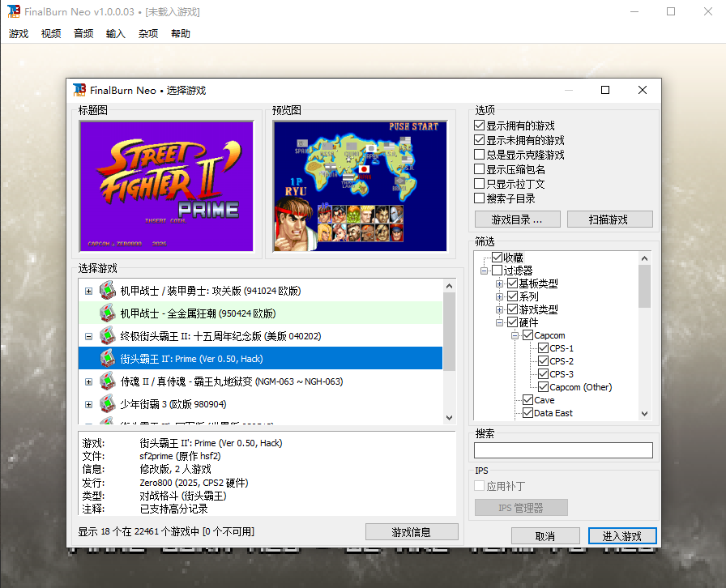The height and width of the screenshot is (588, 726).
Task: Click the joystick icon for 终极街霸王 II 十五周年纪念版
Action: [x=107, y=334]
